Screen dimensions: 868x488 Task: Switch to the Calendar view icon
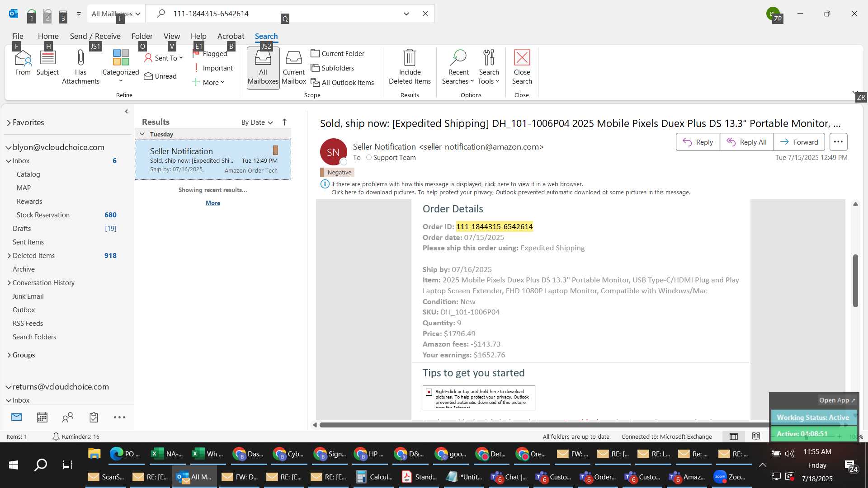point(42,417)
